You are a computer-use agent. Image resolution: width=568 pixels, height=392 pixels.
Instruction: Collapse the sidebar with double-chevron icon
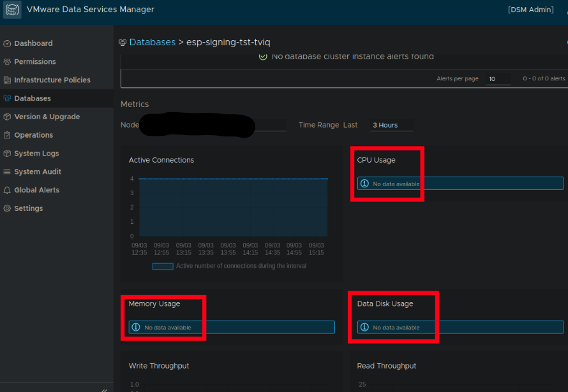pos(104,389)
